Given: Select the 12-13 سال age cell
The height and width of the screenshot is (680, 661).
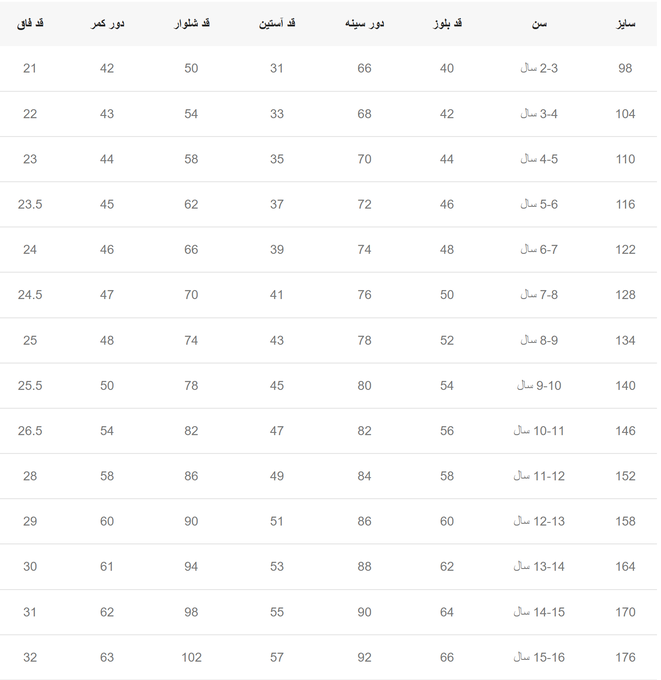Looking at the screenshot, I should (x=539, y=521).
